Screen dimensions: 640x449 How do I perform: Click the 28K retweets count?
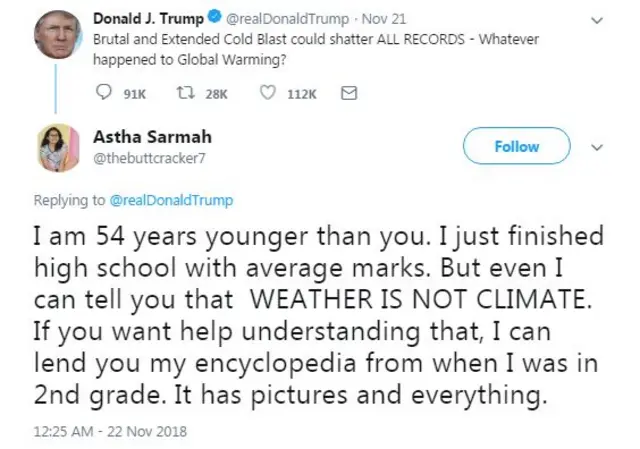point(216,93)
